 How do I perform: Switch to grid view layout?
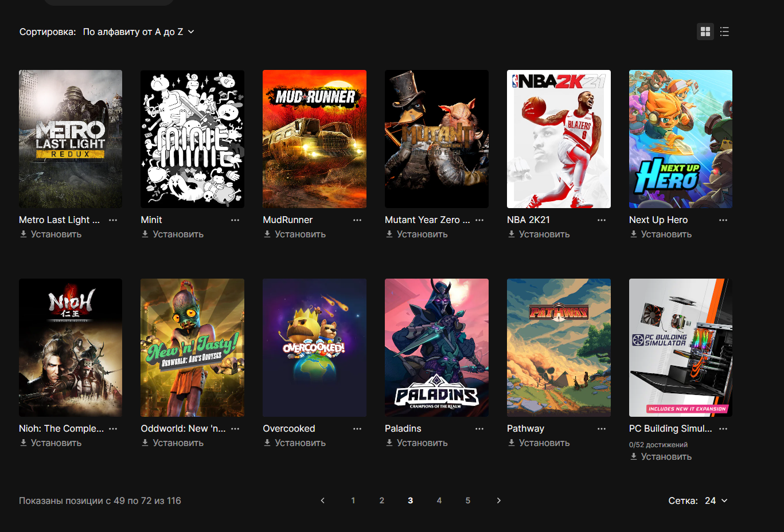pos(705,32)
